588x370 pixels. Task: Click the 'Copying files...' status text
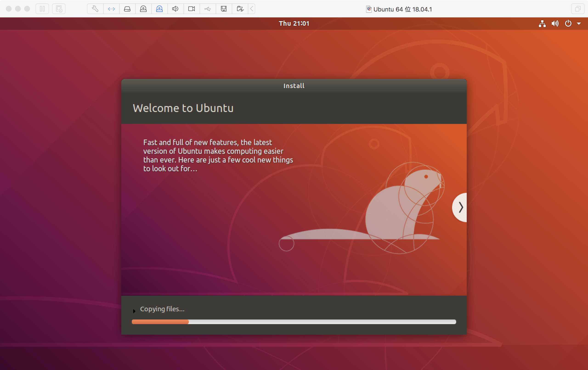[x=162, y=309]
